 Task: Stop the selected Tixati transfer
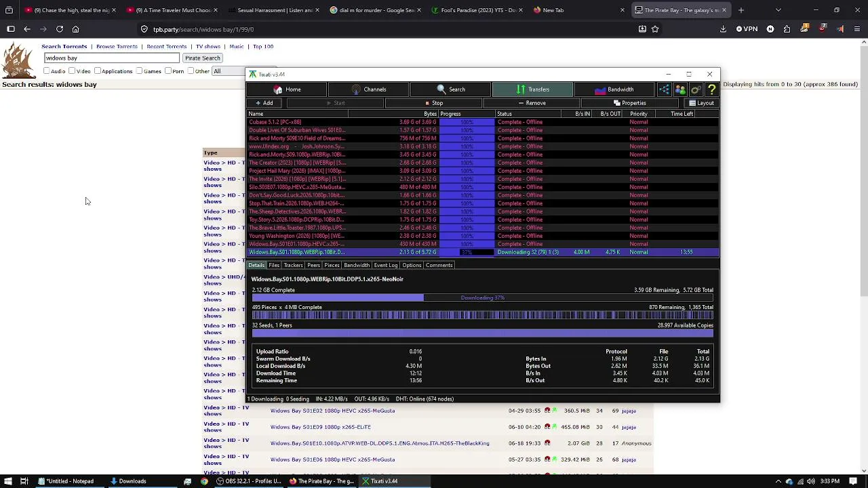(434, 103)
